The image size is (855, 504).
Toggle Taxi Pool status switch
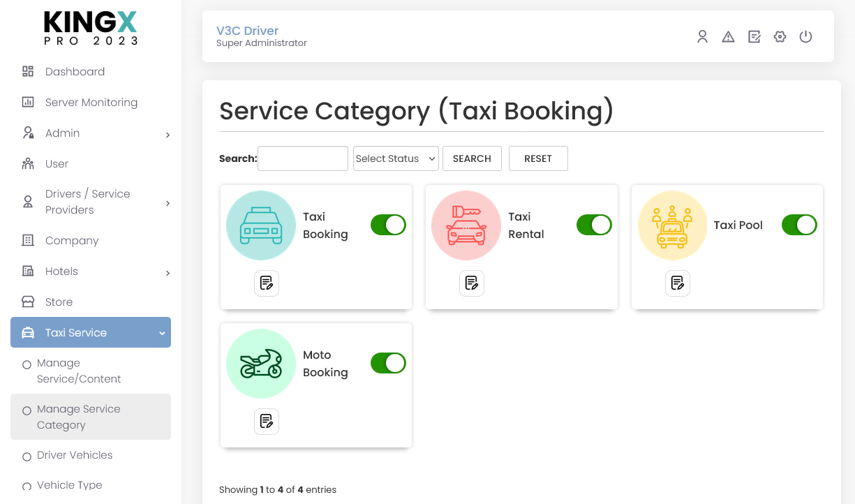[x=799, y=225]
